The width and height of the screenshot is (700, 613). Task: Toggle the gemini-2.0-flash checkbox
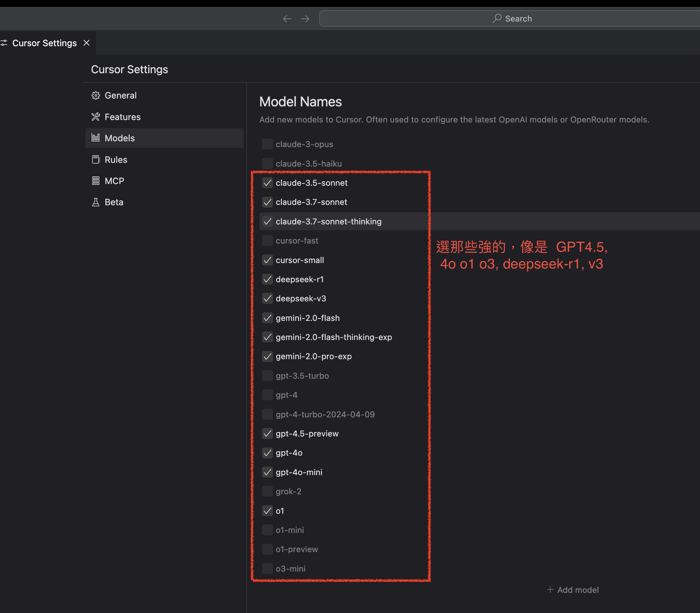coord(268,318)
